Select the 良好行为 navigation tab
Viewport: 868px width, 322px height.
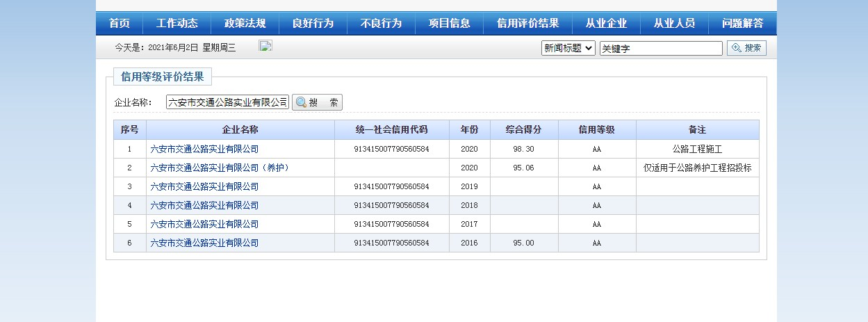coord(313,24)
